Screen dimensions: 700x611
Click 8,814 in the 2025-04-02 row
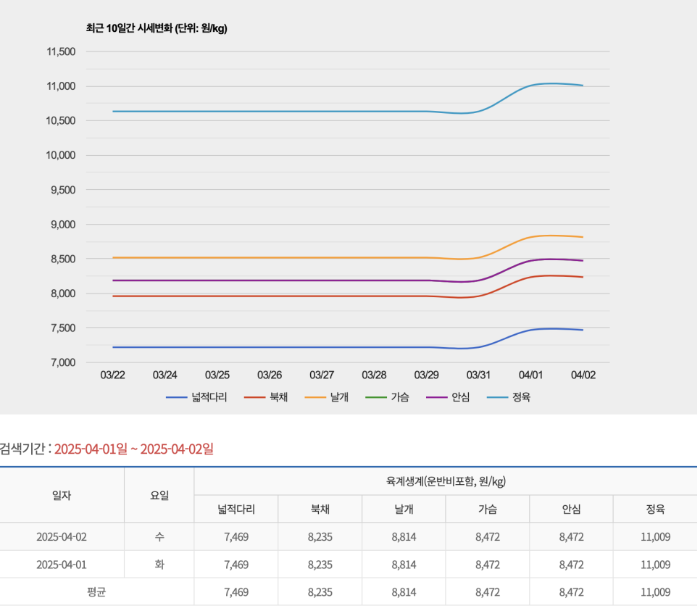point(404,537)
